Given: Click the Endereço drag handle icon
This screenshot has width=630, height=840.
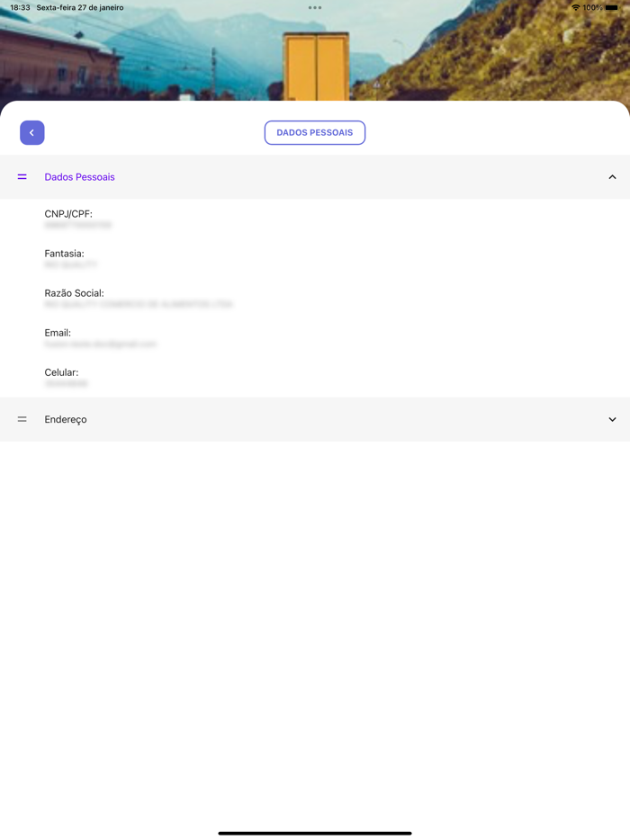Looking at the screenshot, I should click(x=22, y=419).
